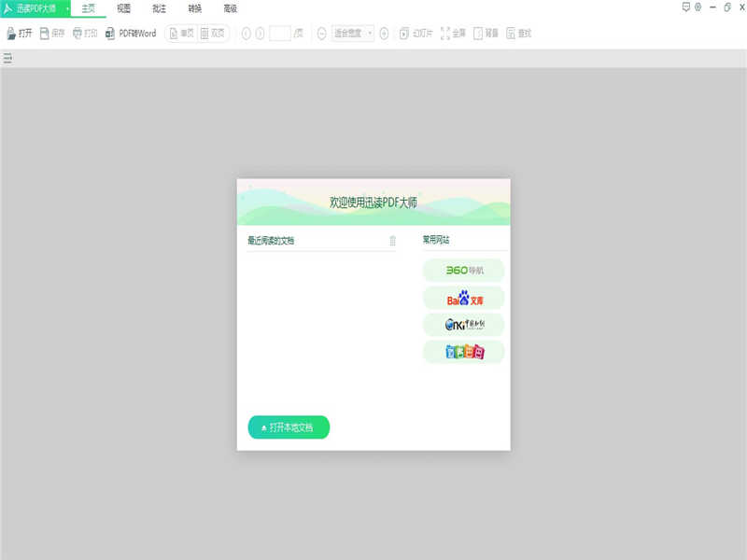747x560 pixels.
Task: Open the 适合宽度 zoom dropdown
Action: [353, 34]
